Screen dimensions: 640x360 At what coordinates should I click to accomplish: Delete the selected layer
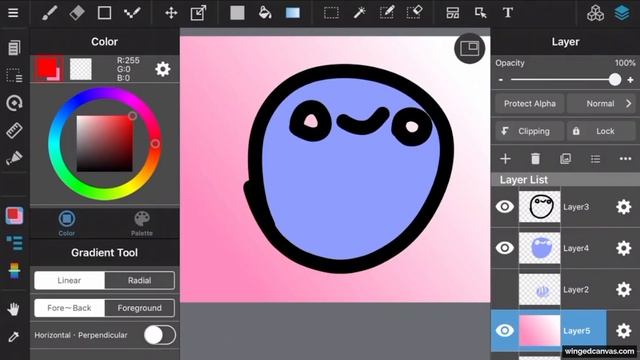[x=535, y=159]
